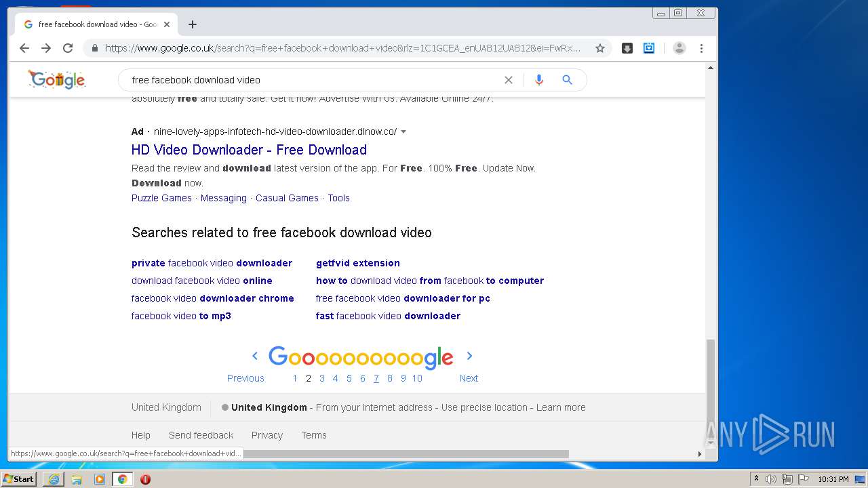Open a new browser tab
868x488 pixels.
point(193,24)
